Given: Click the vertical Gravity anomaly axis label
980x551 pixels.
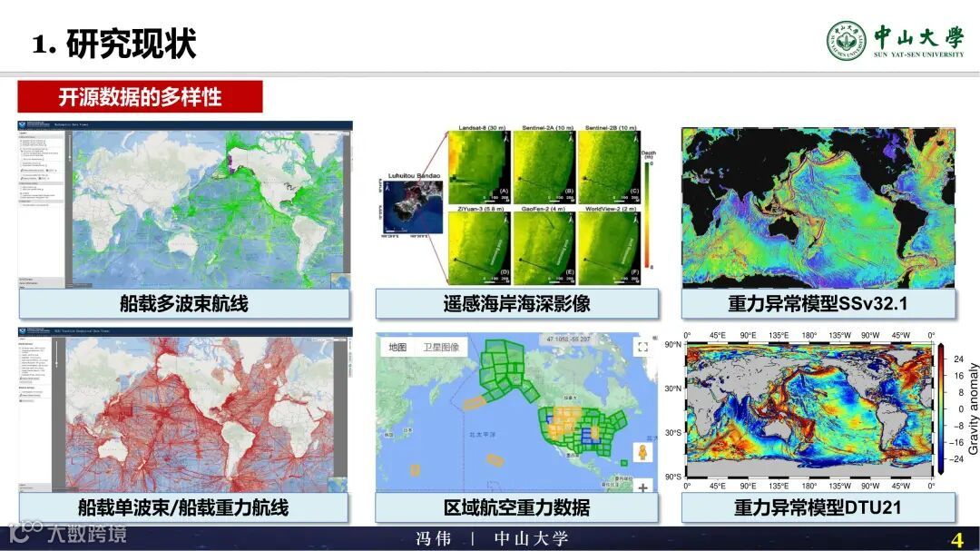Looking at the screenshot, I should point(973,409).
